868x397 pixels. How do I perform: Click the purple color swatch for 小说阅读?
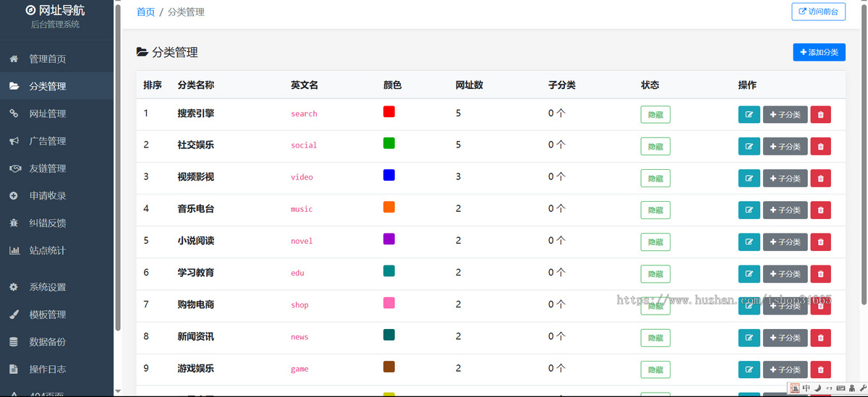(389, 239)
